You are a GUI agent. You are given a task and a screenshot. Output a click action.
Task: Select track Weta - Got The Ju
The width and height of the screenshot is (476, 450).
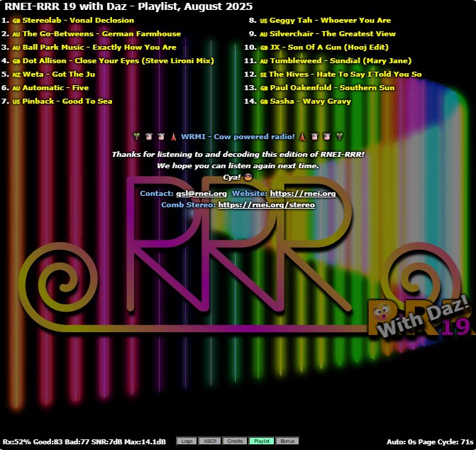pos(59,74)
